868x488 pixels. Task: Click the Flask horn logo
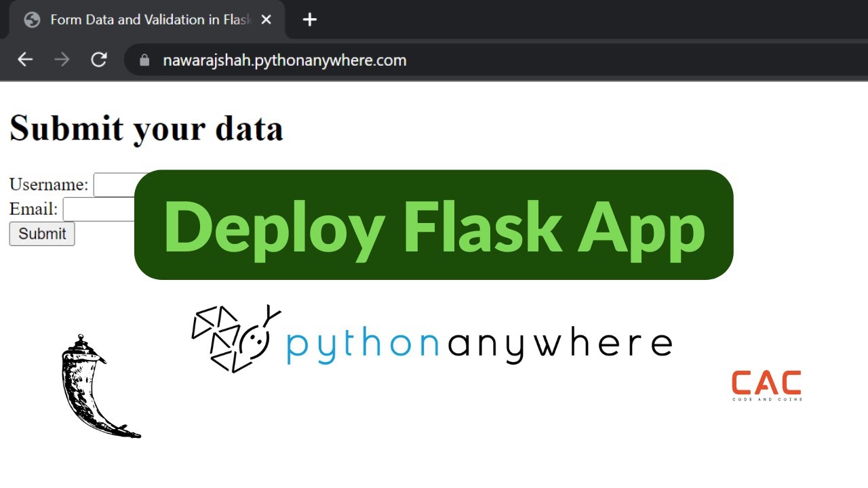click(x=100, y=386)
